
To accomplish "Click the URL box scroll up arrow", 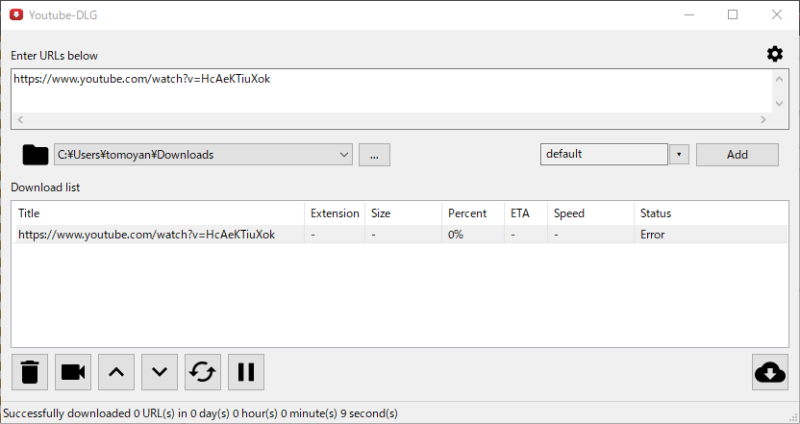I will (779, 79).
